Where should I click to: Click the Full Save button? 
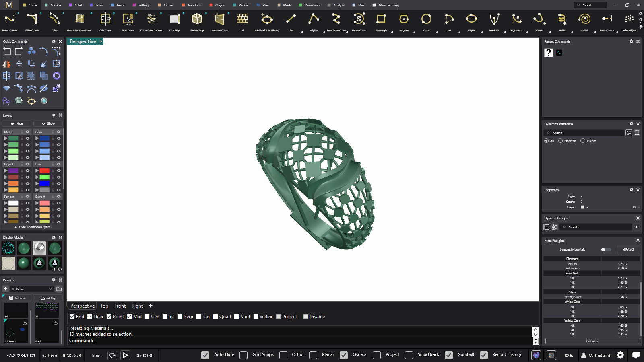click(x=17, y=298)
